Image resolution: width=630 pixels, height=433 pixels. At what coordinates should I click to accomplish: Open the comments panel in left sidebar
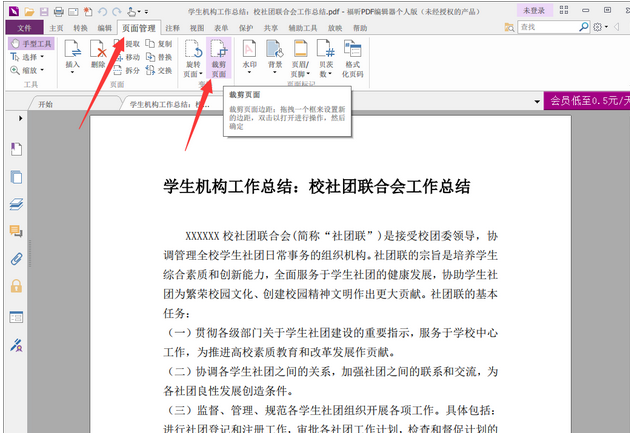16,231
